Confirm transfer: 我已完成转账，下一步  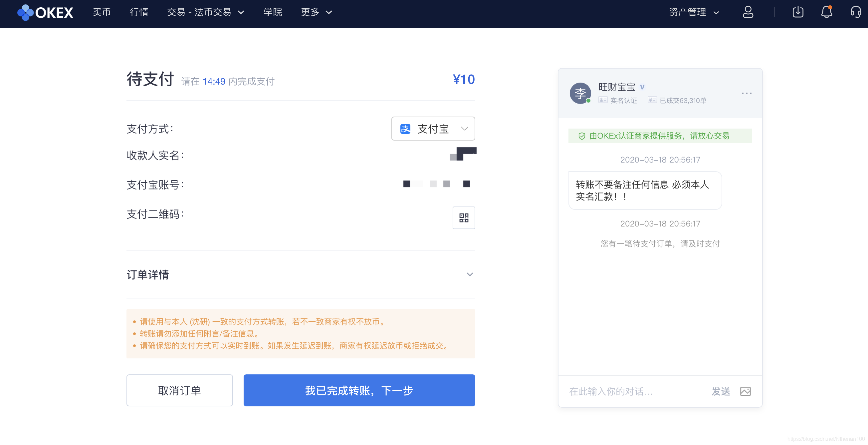(359, 390)
